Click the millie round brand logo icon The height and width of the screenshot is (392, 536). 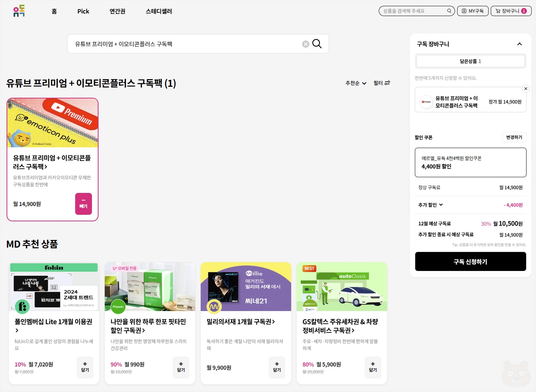(x=214, y=307)
